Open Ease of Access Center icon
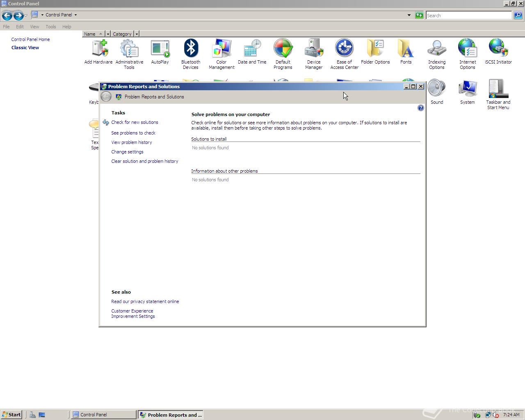 pos(345,54)
